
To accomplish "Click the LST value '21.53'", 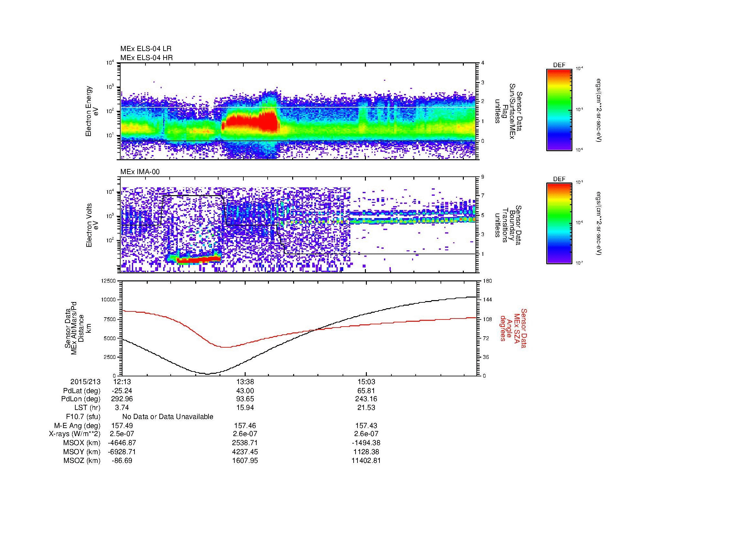I will (366, 408).
